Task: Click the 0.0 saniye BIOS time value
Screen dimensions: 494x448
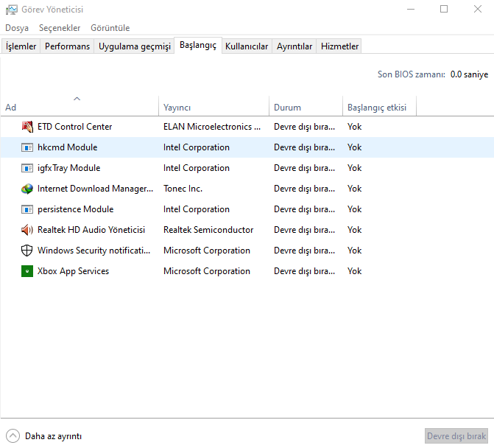Action: tap(469, 74)
